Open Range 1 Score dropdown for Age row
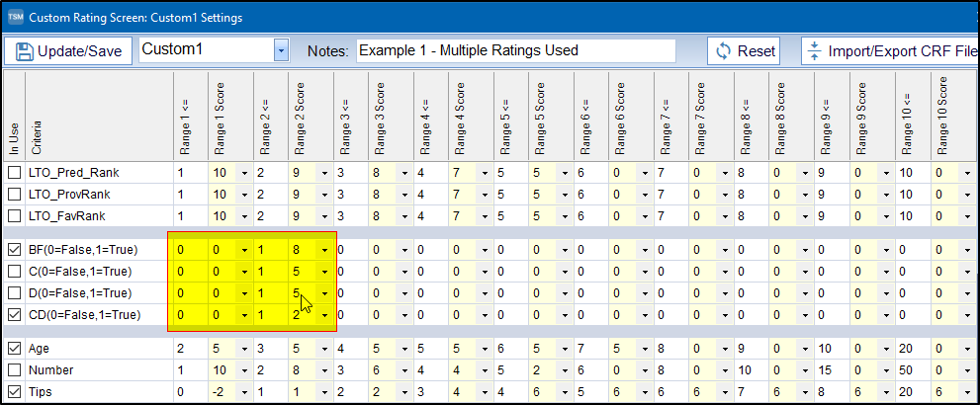This screenshot has width=980, height=405. tap(244, 349)
